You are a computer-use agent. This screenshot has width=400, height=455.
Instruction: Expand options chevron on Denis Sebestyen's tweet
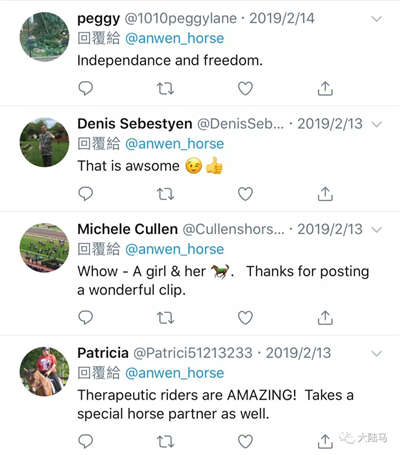(377, 124)
